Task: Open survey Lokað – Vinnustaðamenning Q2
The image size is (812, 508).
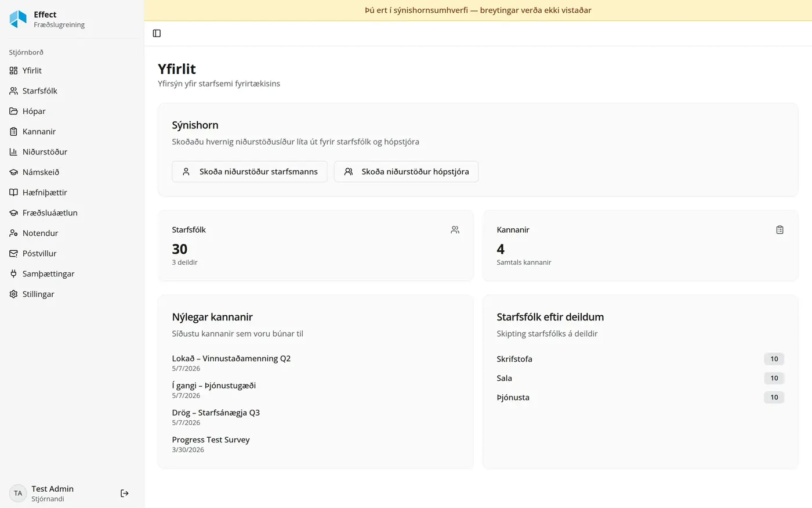Action: pos(231,358)
